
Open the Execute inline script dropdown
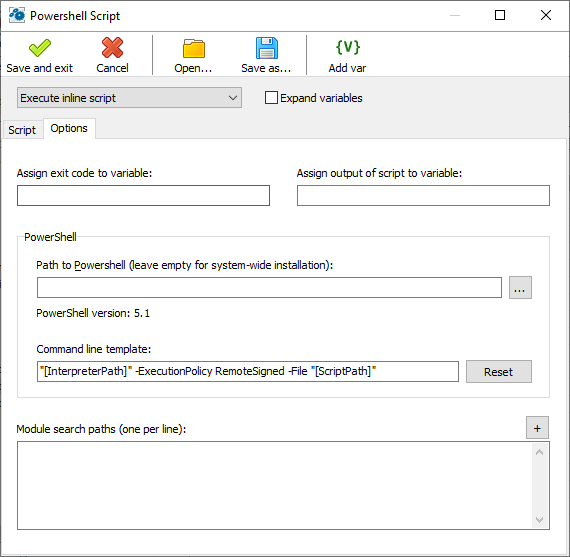click(129, 98)
